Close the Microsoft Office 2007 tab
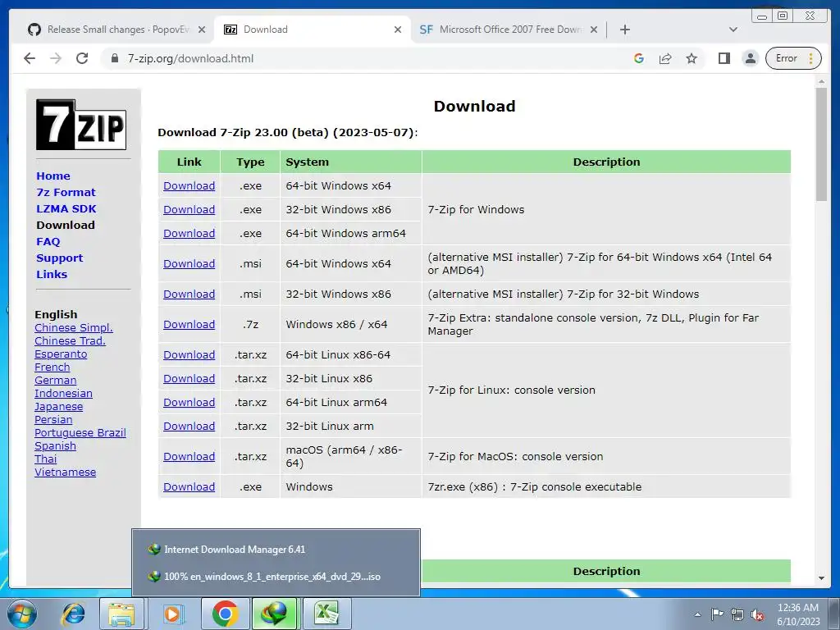840x630 pixels. pyautogui.click(x=594, y=30)
